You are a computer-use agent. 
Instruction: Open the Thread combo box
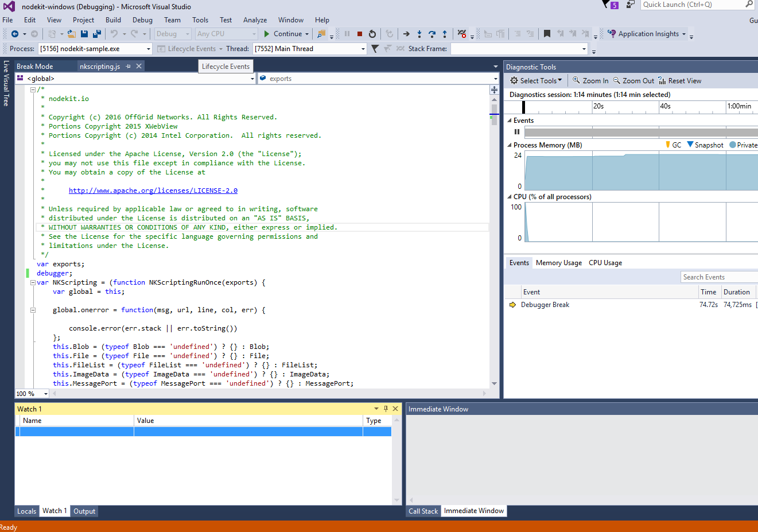click(310, 49)
